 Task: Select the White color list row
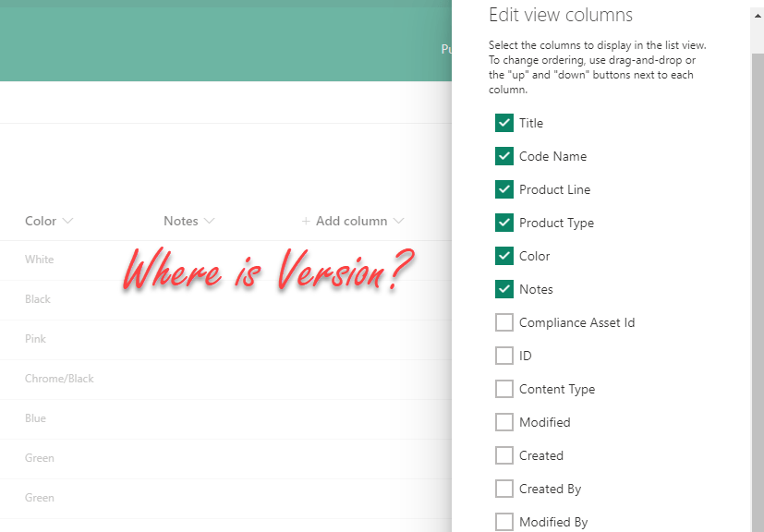click(39, 260)
